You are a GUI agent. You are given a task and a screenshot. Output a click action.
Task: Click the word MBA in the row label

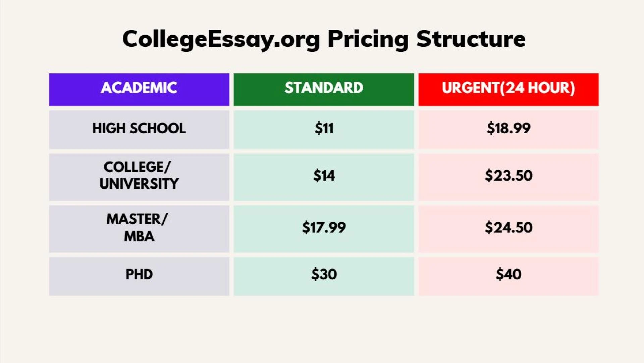click(x=139, y=236)
